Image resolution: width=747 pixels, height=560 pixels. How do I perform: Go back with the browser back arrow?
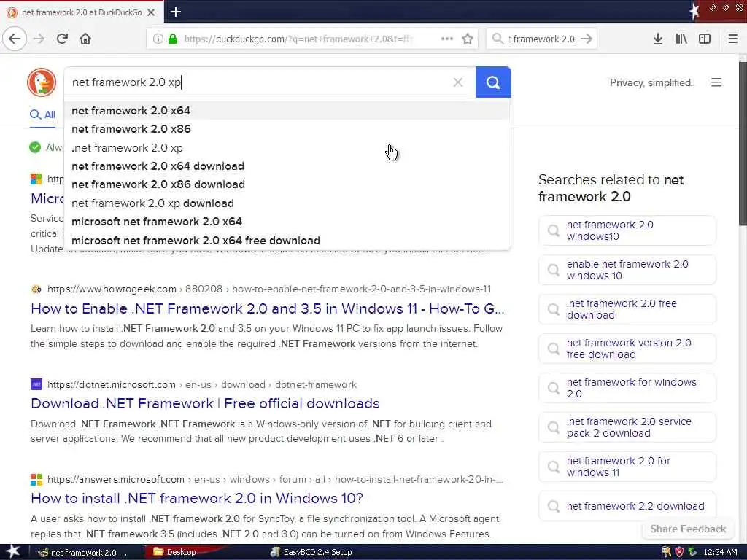pos(15,39)
